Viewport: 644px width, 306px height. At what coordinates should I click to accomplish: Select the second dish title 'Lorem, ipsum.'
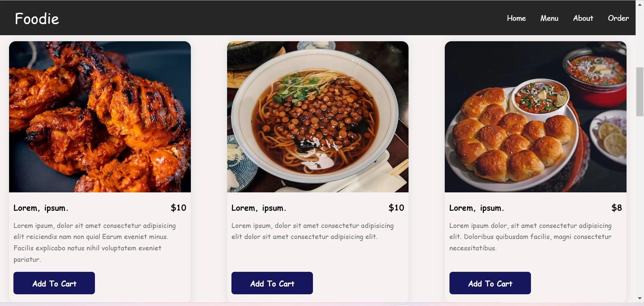tap(258, 208)
